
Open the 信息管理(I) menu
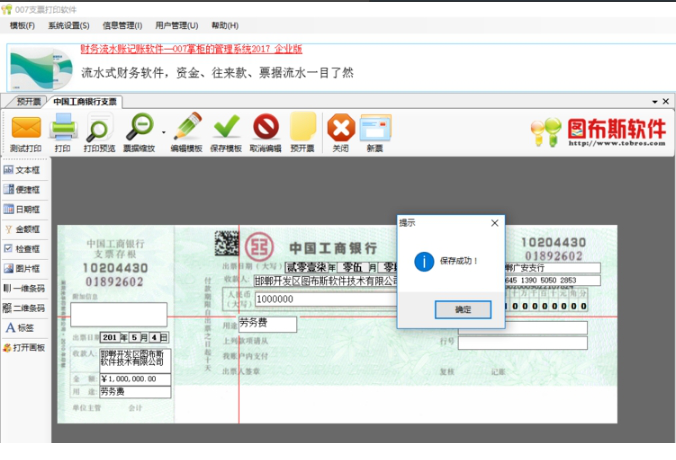pyautogui.click(x=122, y=25)
